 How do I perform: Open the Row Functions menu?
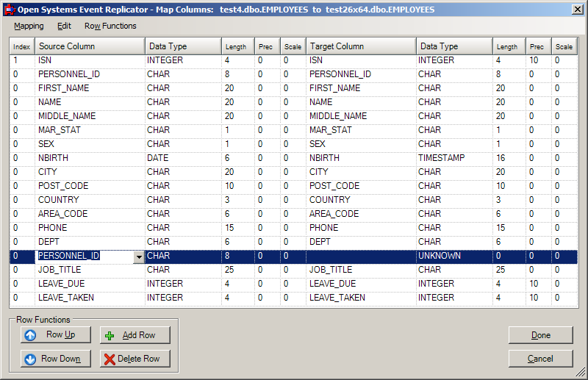(x=110, y=26)
